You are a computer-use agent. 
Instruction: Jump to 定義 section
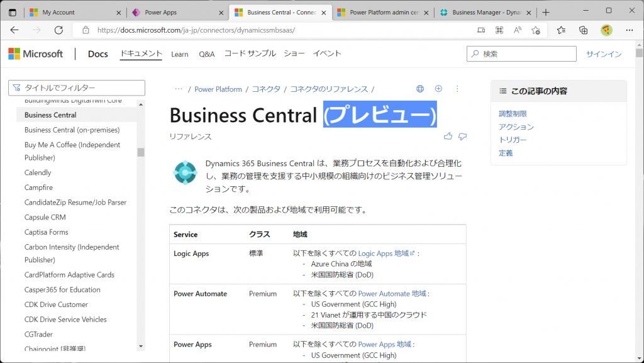click(506, 153)
